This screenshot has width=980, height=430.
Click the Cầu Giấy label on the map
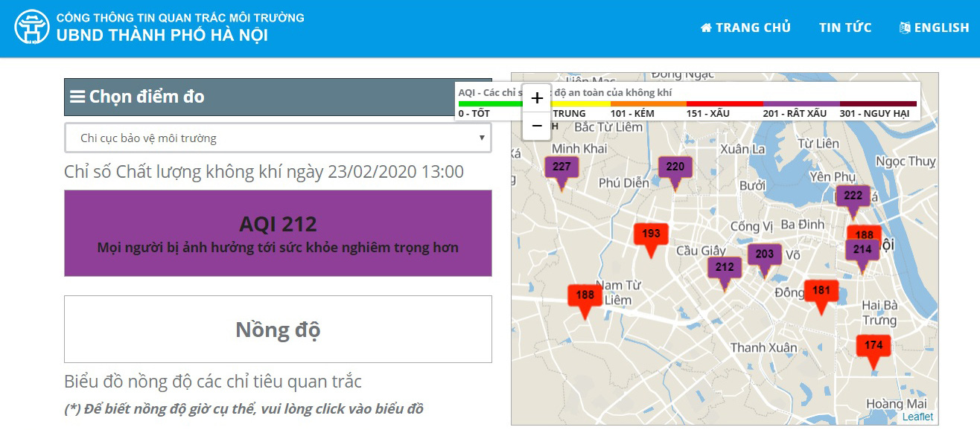(701, 251)
